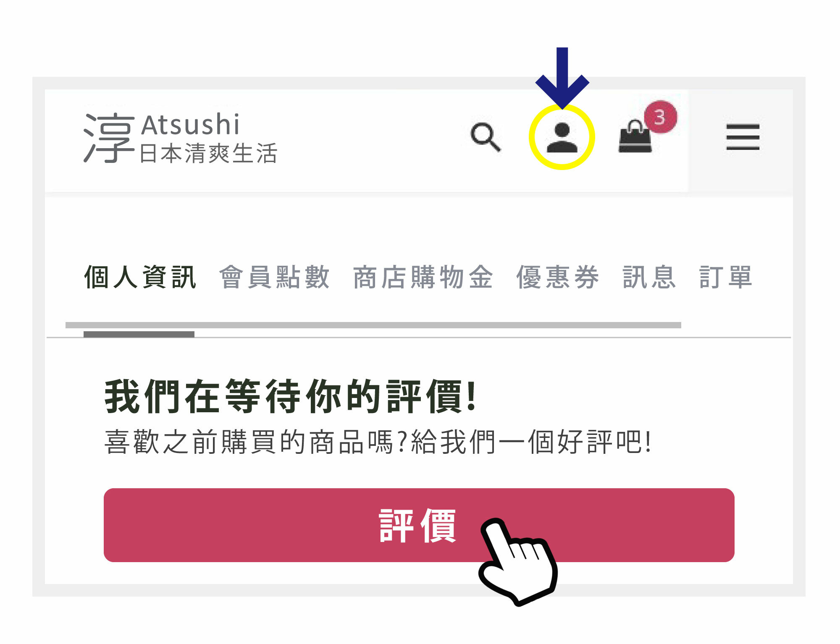Open the 優惠券 tab
This screenshot has height=644, width=840.
click(558, 277)
